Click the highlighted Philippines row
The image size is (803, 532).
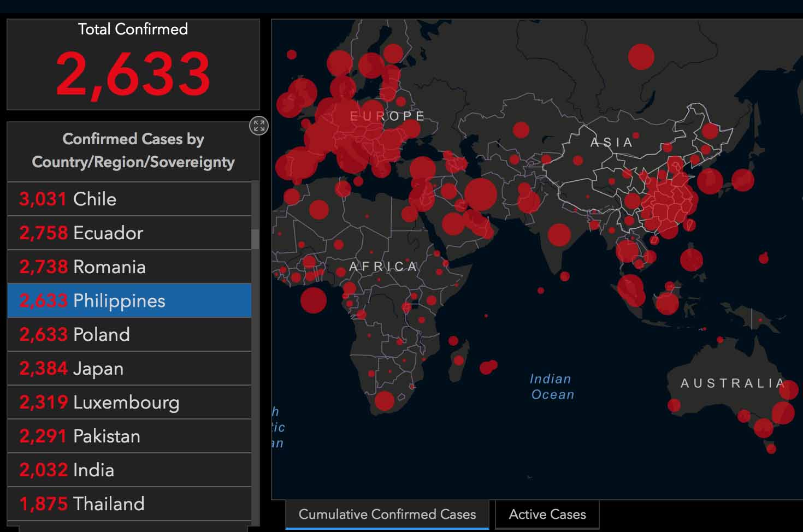point(129,300)
